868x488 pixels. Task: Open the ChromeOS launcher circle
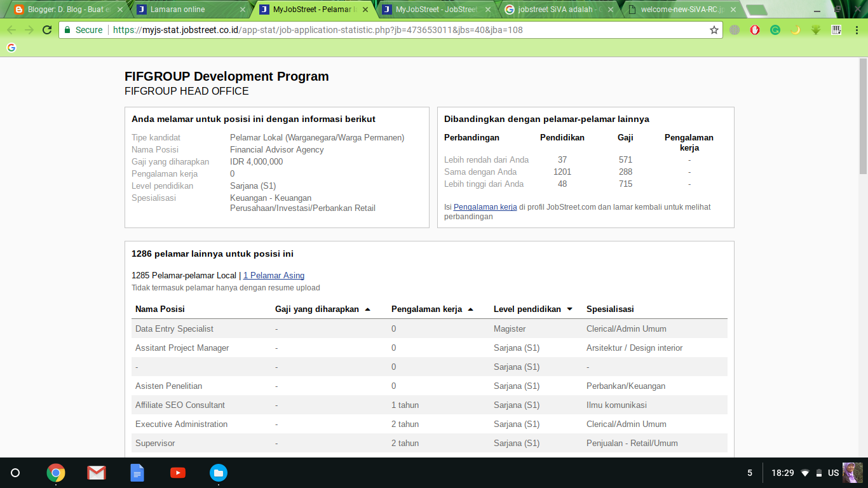15,473
